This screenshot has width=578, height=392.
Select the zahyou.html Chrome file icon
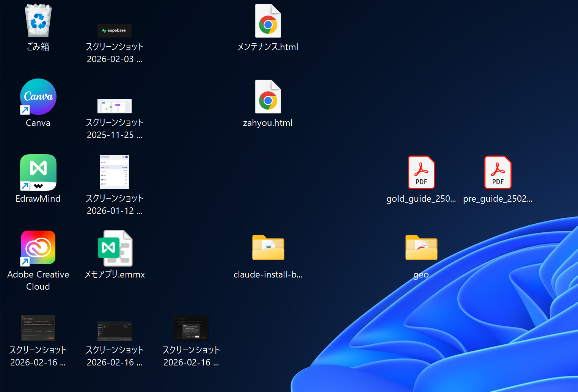[x=268, y=97]
